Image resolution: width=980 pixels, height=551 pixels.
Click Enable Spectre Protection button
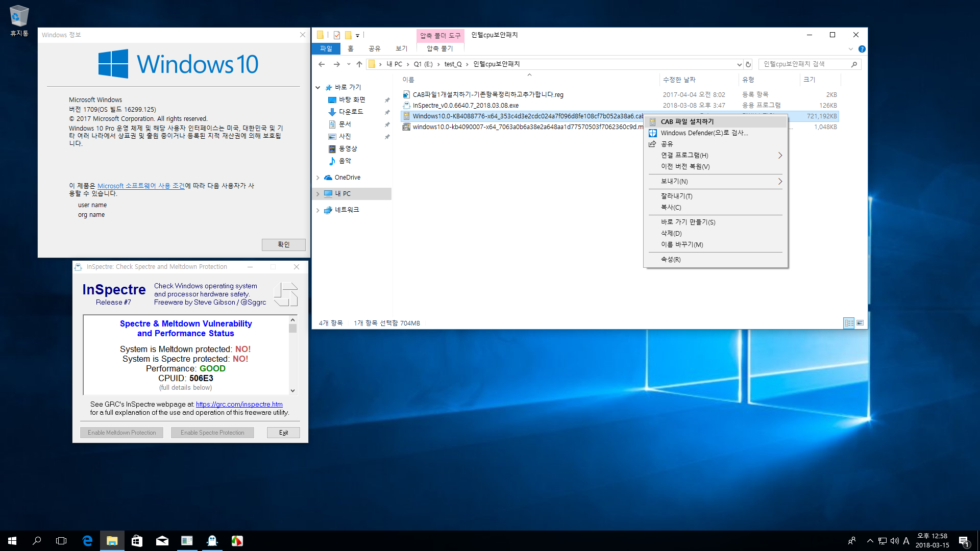tap(212, 433)
